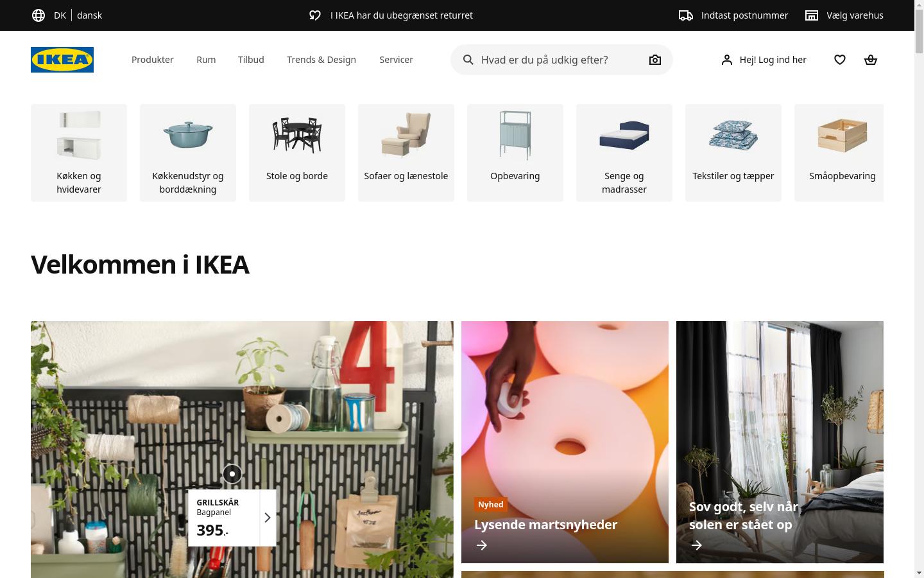Click the GRILLSKÄR product hotspot dot

click(x=232, y=474)
